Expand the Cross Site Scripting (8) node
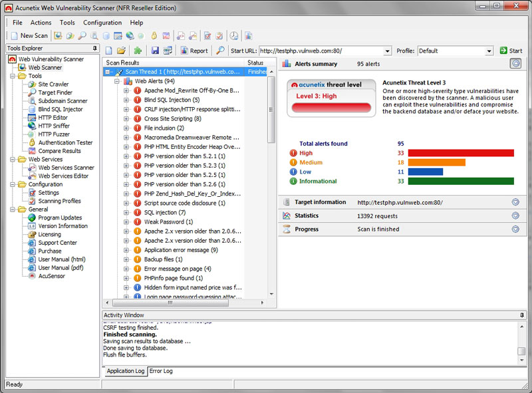The height and width of the screenshot is (393, 532). 126,118
